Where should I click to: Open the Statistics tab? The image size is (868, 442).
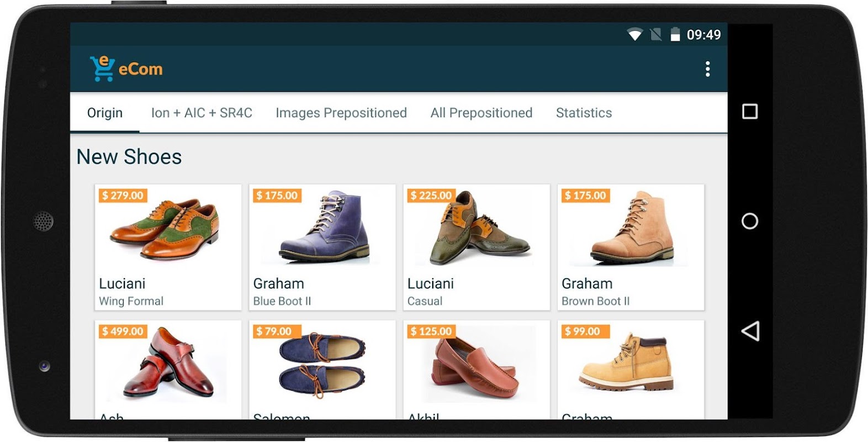point(584,113)
